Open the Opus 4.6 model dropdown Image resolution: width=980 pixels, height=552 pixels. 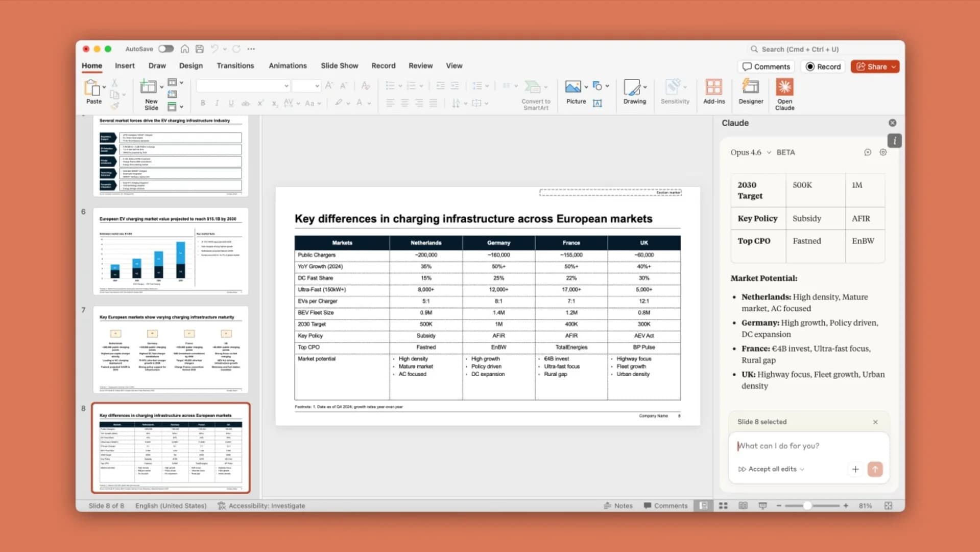pyautogui.click(x=750, y=152)
